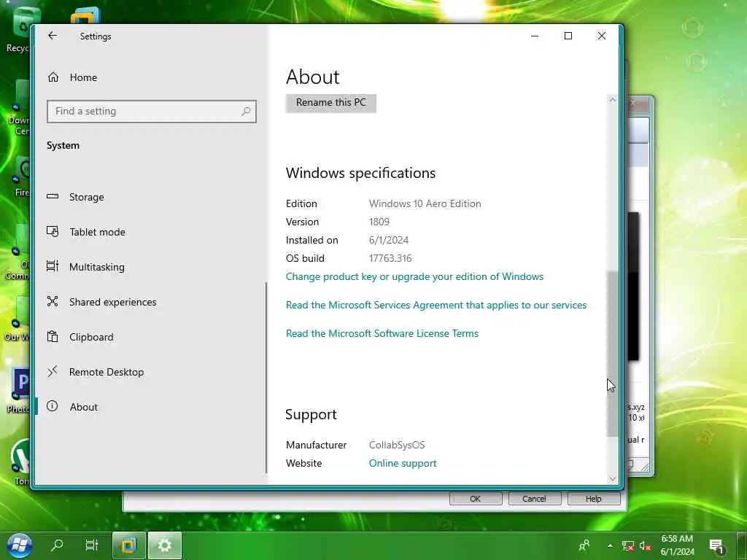Minimize the Settings window

(x=535, y=36)
